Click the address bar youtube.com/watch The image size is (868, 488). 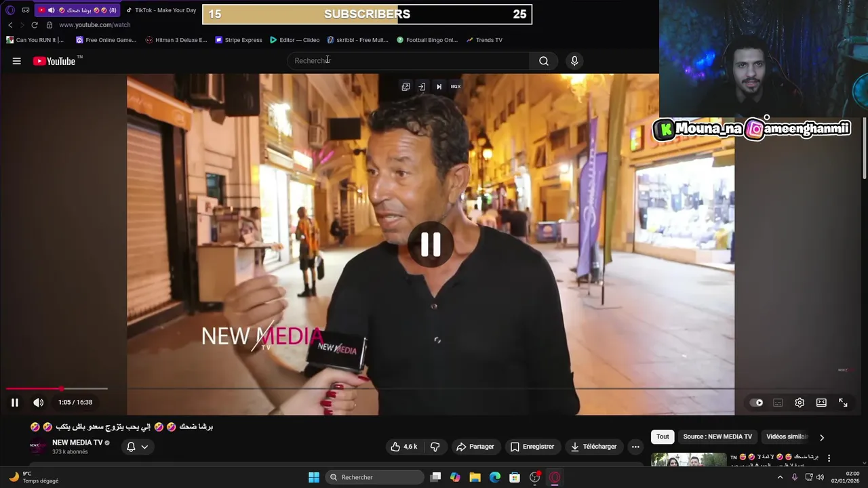tap(94, 25)
